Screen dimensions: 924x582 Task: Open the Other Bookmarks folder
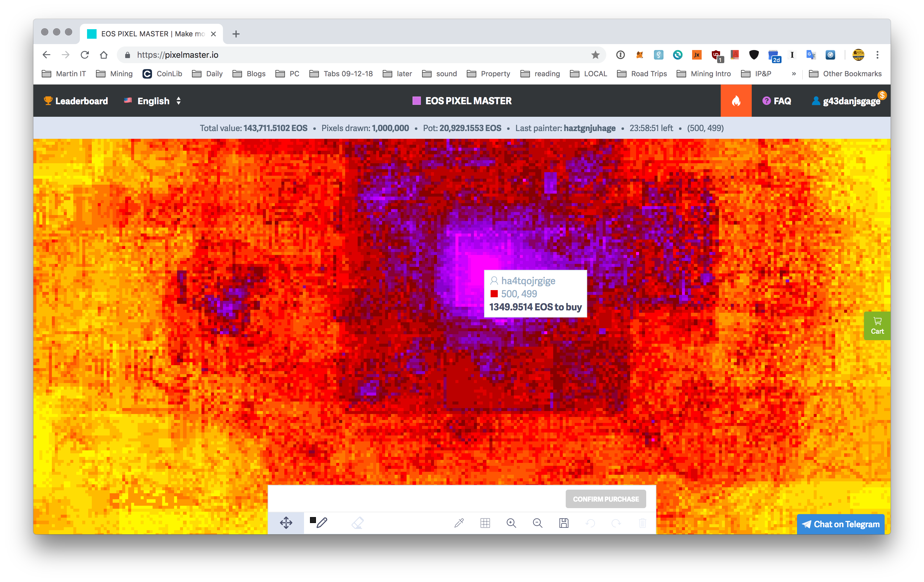pos(845,74)
